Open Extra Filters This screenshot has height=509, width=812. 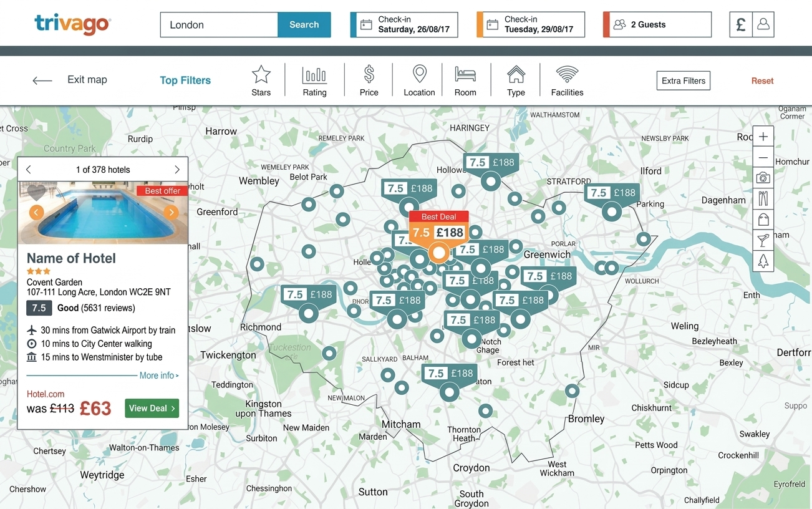[684, 80]
